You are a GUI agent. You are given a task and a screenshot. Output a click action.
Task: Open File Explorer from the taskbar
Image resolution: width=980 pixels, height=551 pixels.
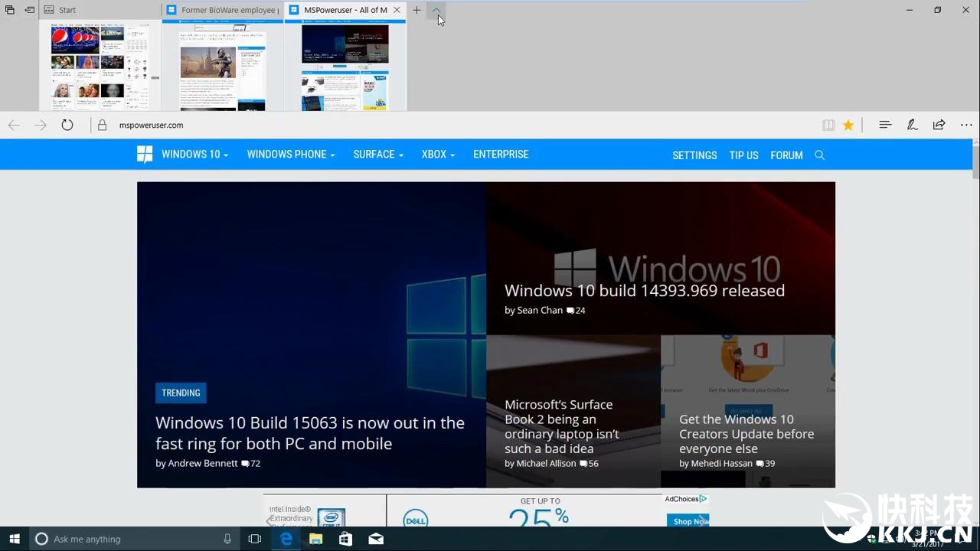[x=315, y=539]
